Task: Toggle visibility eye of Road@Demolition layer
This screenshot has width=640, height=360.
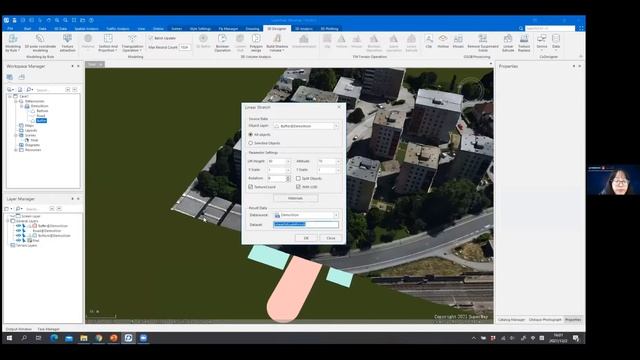Action: [18, 231]
